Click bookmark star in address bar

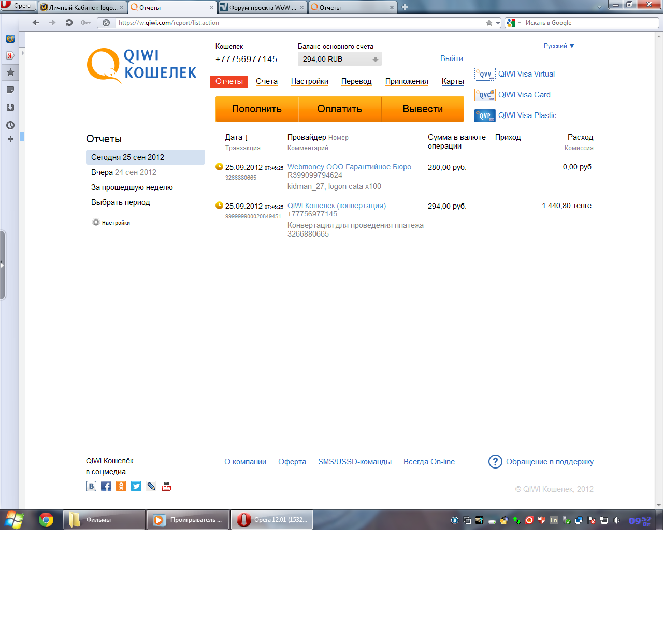pyautogui.click(x=489, y=23)
